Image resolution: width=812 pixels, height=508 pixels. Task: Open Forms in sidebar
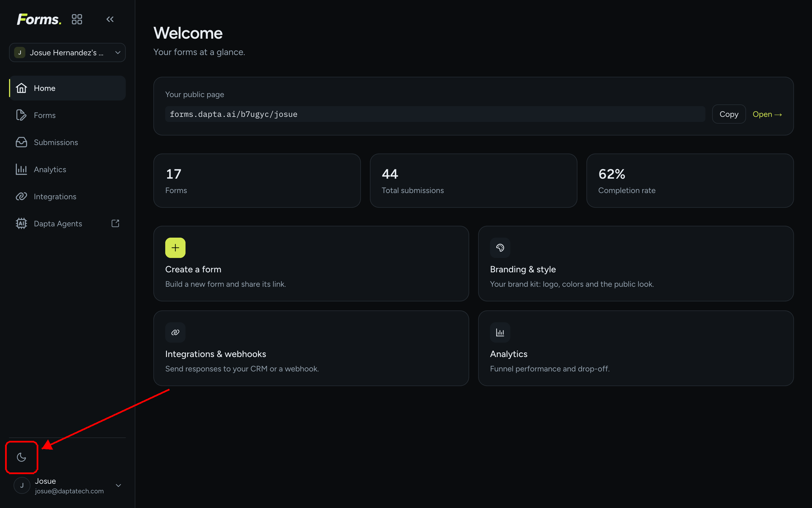pos(67,115)
